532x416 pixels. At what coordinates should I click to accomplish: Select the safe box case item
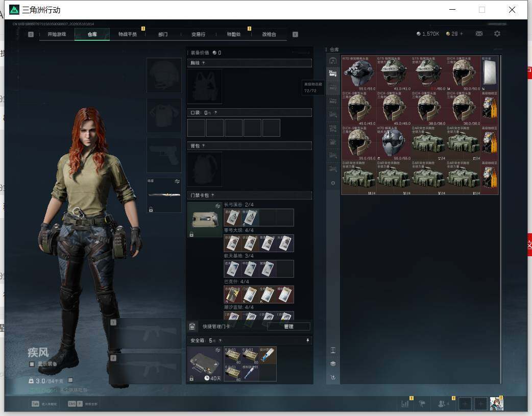tap(205, 364)
